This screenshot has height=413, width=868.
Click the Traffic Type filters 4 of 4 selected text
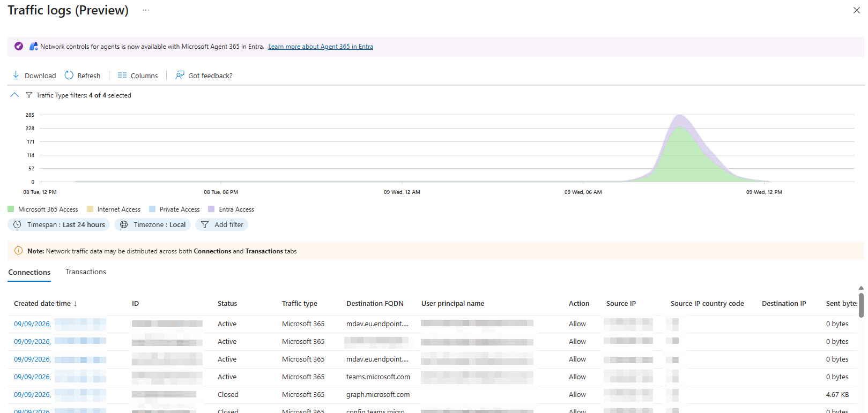click(84, 95)
